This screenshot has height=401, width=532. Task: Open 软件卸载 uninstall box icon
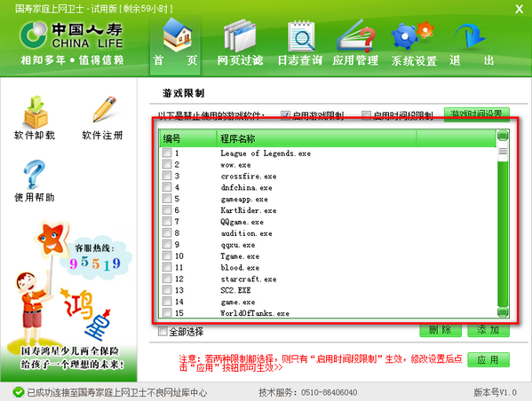click(36, 112)
